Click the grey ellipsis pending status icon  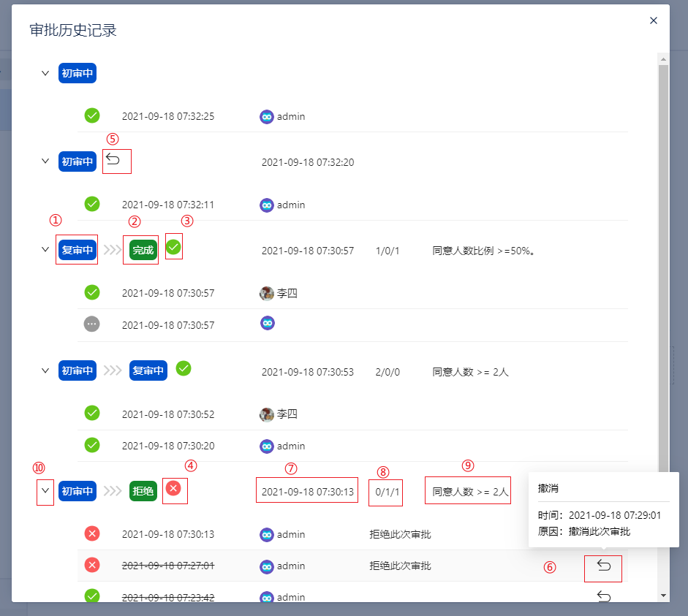[92, 324]
